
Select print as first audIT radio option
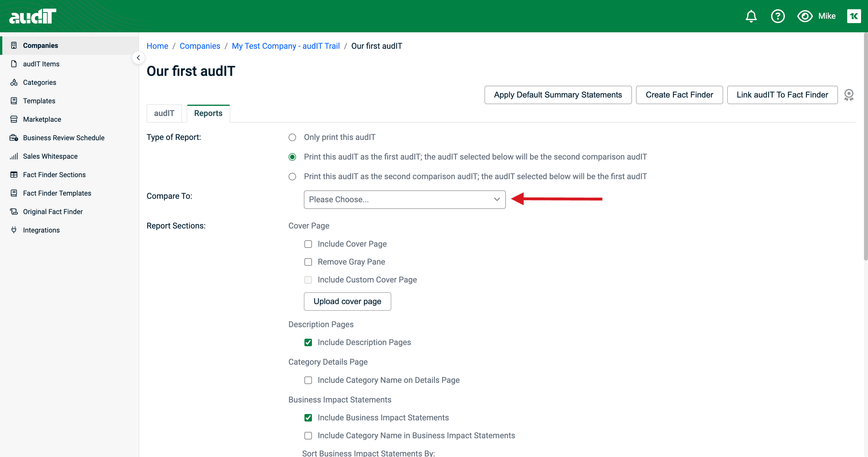coord(292,157)
